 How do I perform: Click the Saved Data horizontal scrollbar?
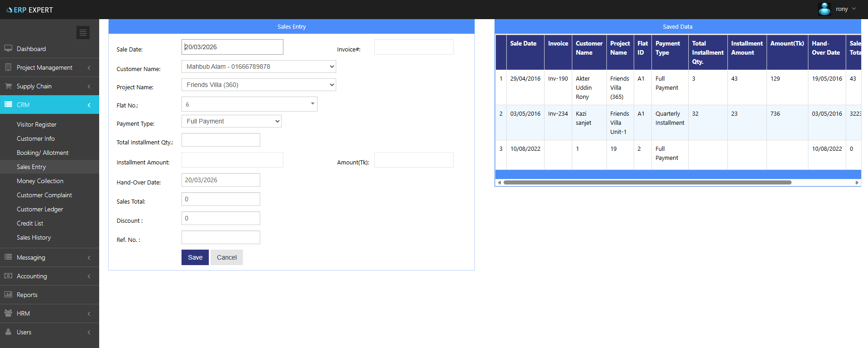647,183
